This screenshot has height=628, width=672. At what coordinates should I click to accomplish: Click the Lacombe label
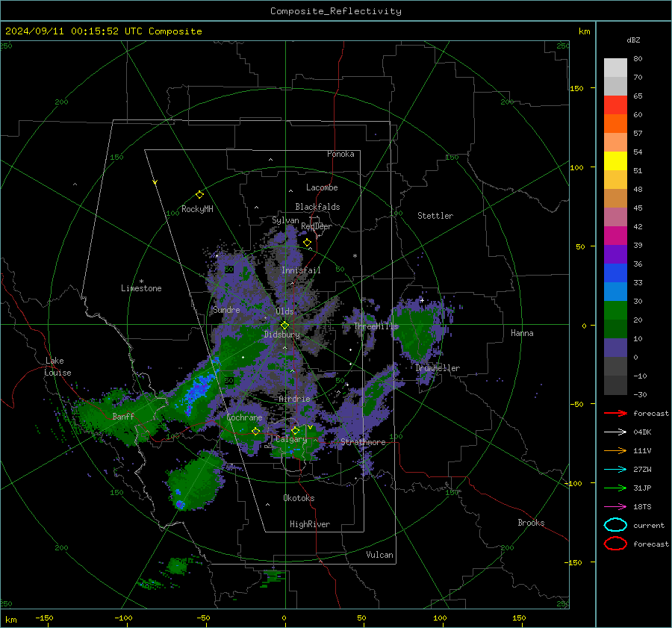(322, 187)
